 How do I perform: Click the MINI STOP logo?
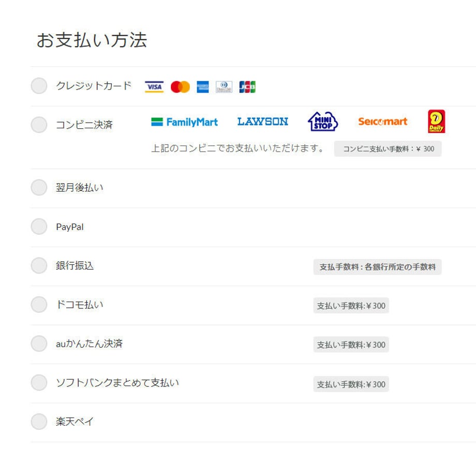click(323, 122)
